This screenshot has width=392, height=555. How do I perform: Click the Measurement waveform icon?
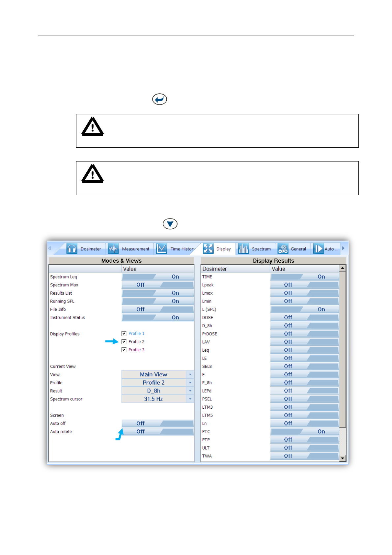[x=113, y=249]
